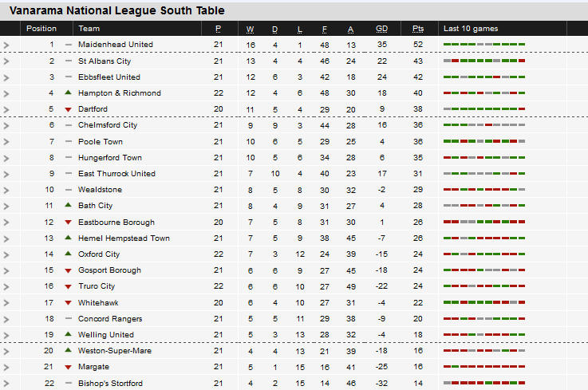Screen dimensions: 588x390
Task: Sort by the GD column header
Action: click(x=381, y=29)
